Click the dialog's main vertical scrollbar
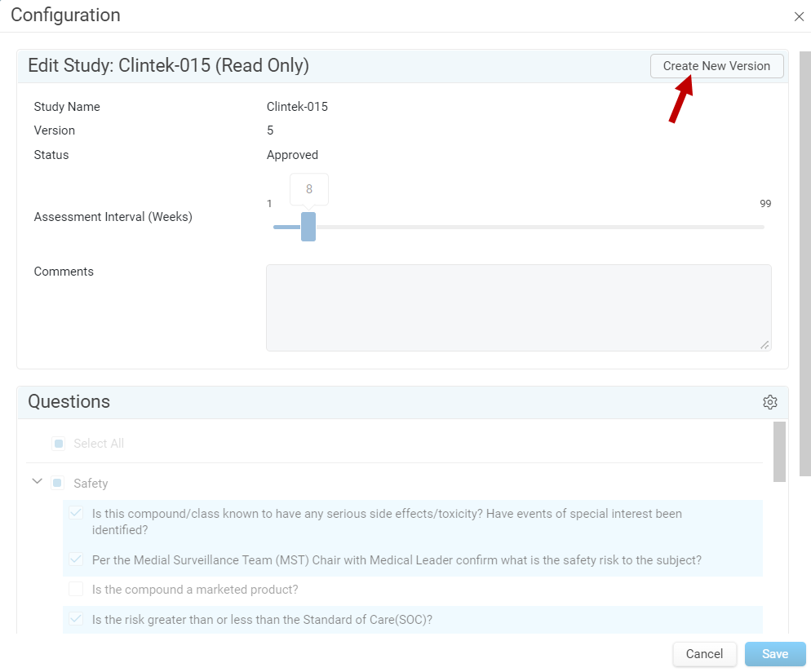Viewport: 811px width, 672px height. point(804,263)
